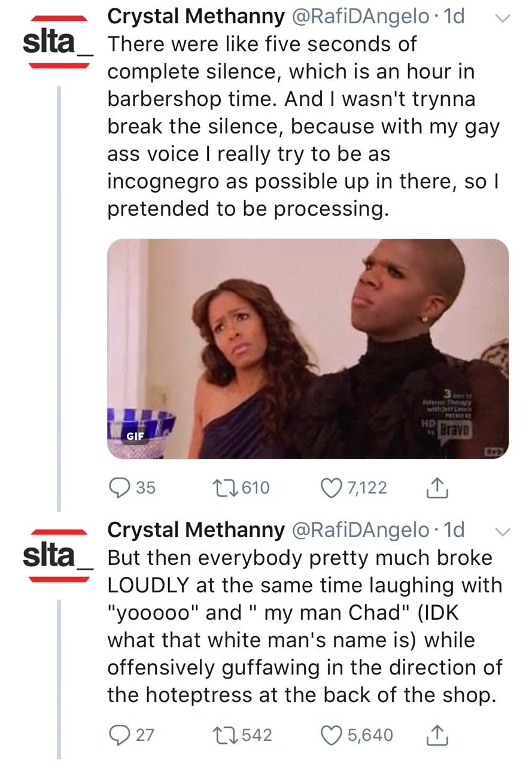Reply to the 'my man Chad' tweet
This screenshot has width=532, height=766.
pos(119,734)
